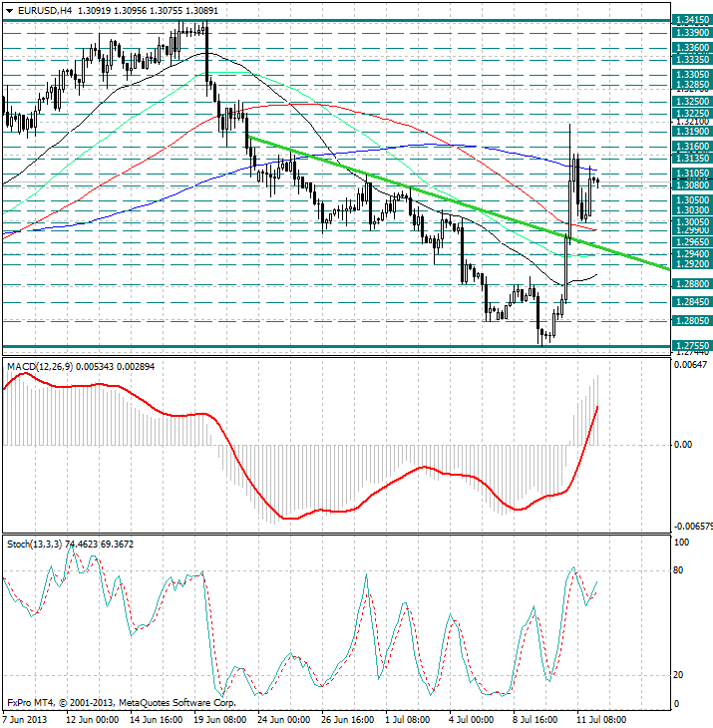Click the Stochastic 100 scale label

pos(681,543)
